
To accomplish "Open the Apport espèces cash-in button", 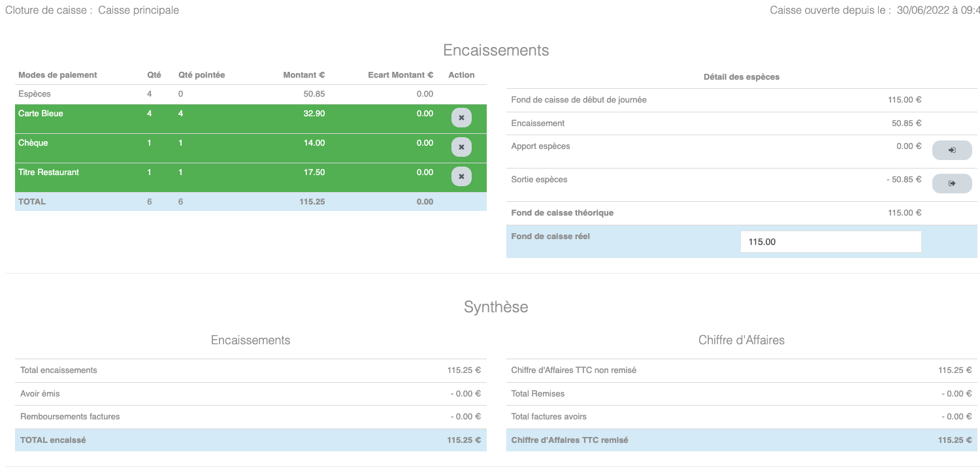I will (x=951, y=150).
